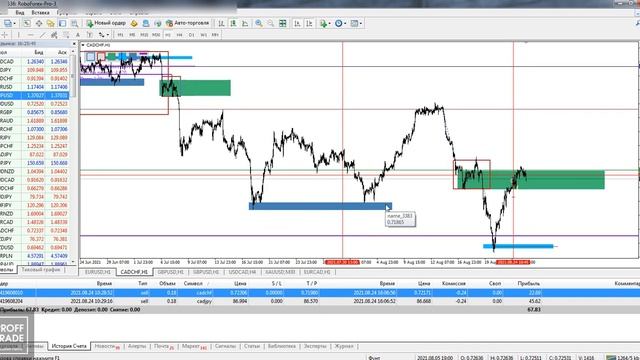Select the cadjpy sell order row

[320, 301]
